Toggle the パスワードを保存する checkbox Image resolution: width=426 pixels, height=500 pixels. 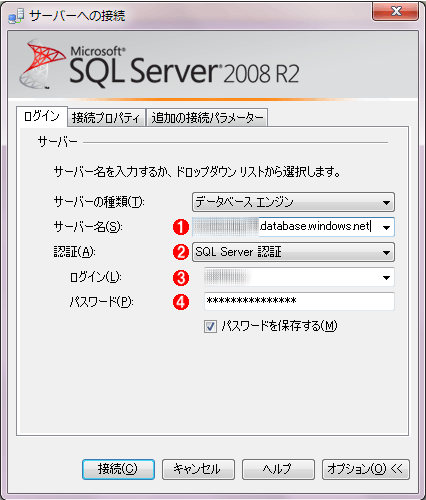[x=210, y=326]
